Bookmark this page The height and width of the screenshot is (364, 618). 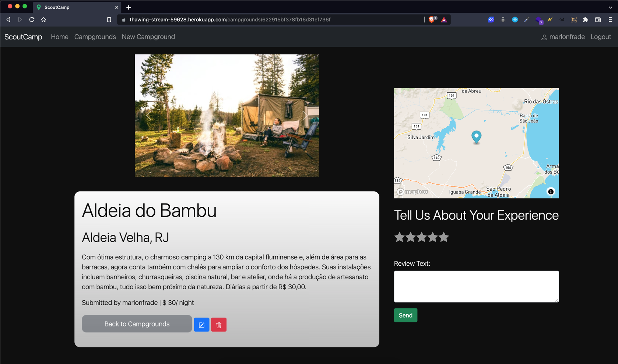pyautogui.click(x=109, y=20)
